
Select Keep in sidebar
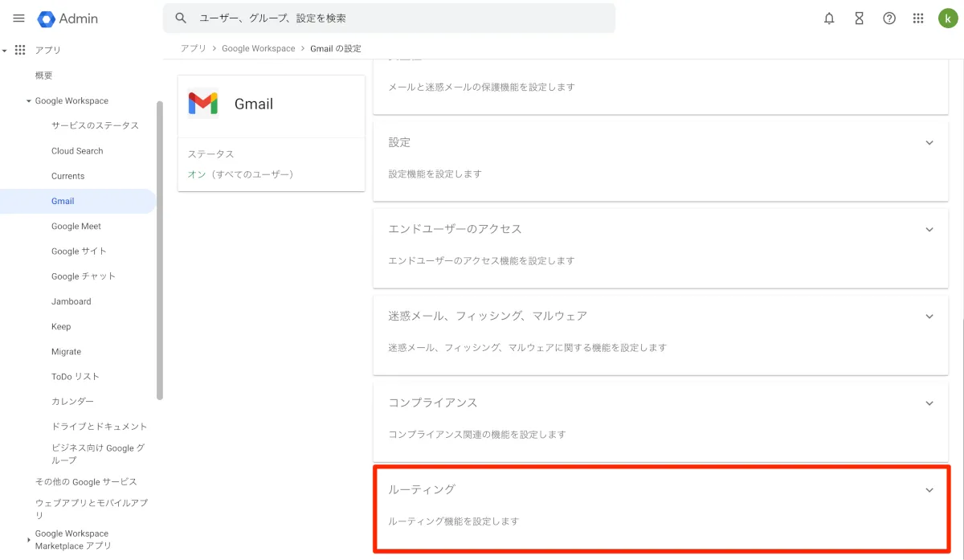(61, 327)
